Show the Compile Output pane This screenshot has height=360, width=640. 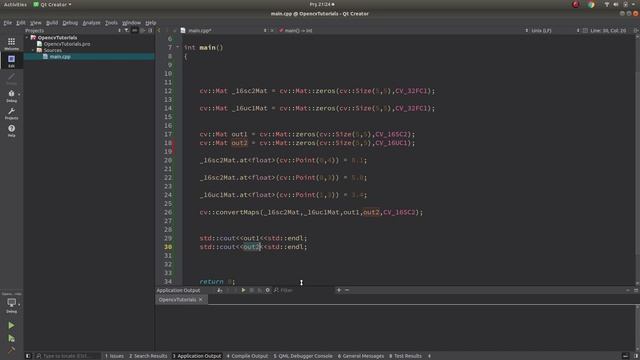[247, 356]
